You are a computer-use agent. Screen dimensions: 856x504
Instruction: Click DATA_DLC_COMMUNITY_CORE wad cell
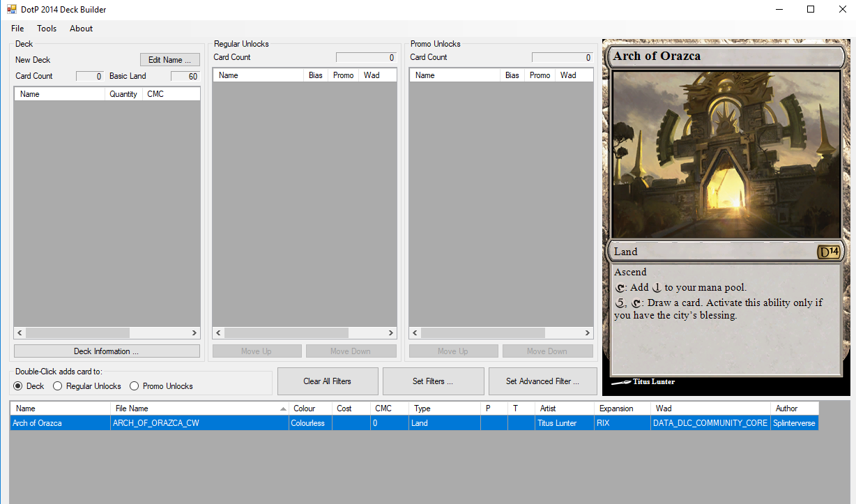(x=710, y=423)
